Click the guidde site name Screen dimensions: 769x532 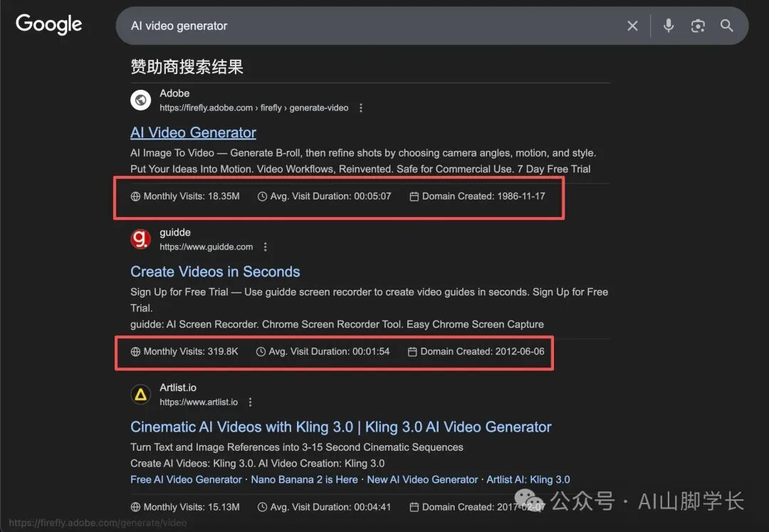tap(175, 232)
